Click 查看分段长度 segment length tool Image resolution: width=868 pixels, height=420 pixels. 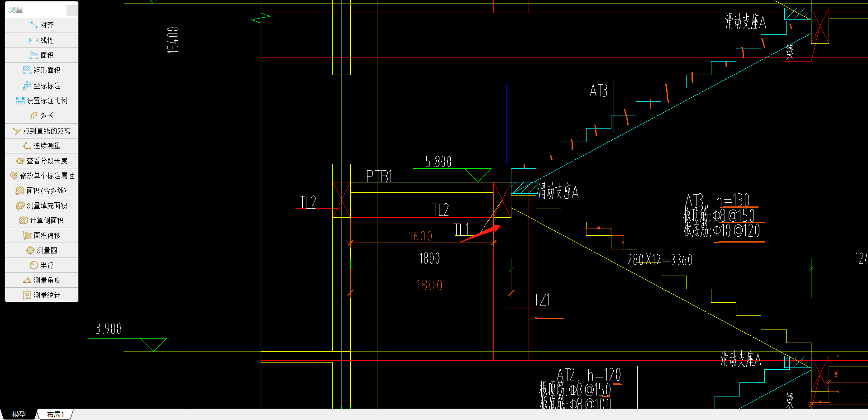click(42, 161)
